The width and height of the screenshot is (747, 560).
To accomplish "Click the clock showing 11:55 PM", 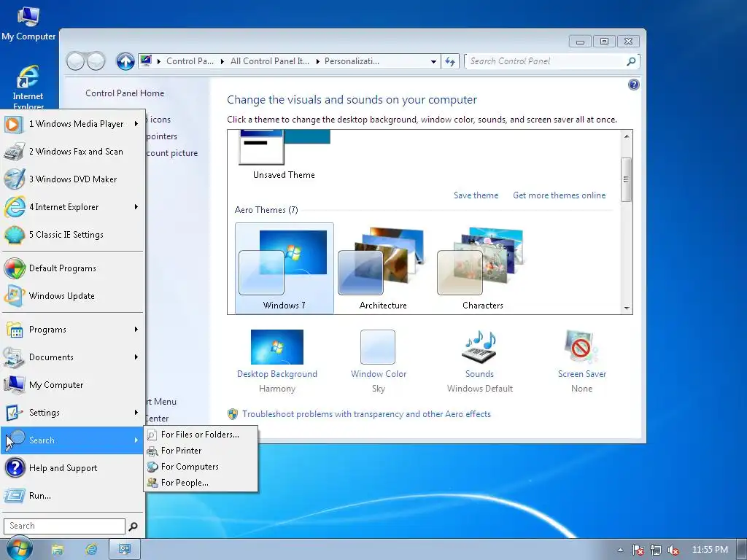I will coord(710,550).
